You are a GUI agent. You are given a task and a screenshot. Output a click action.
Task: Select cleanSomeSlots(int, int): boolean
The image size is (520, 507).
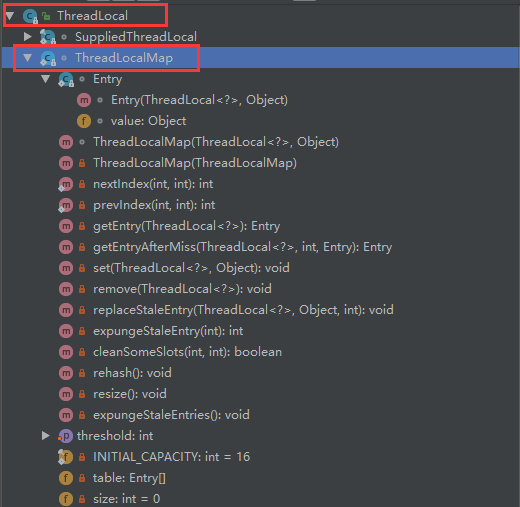tap(187, 352)
